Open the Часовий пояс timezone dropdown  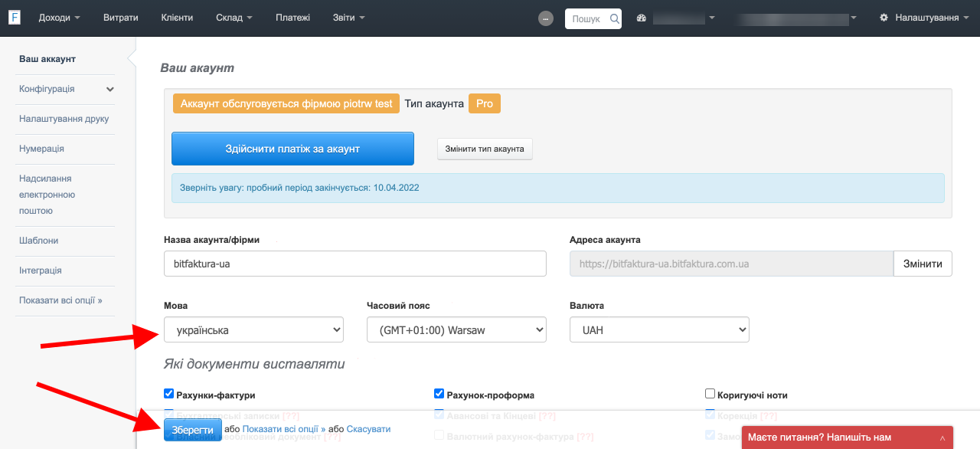pyautogui.click(x=456, y=330)
